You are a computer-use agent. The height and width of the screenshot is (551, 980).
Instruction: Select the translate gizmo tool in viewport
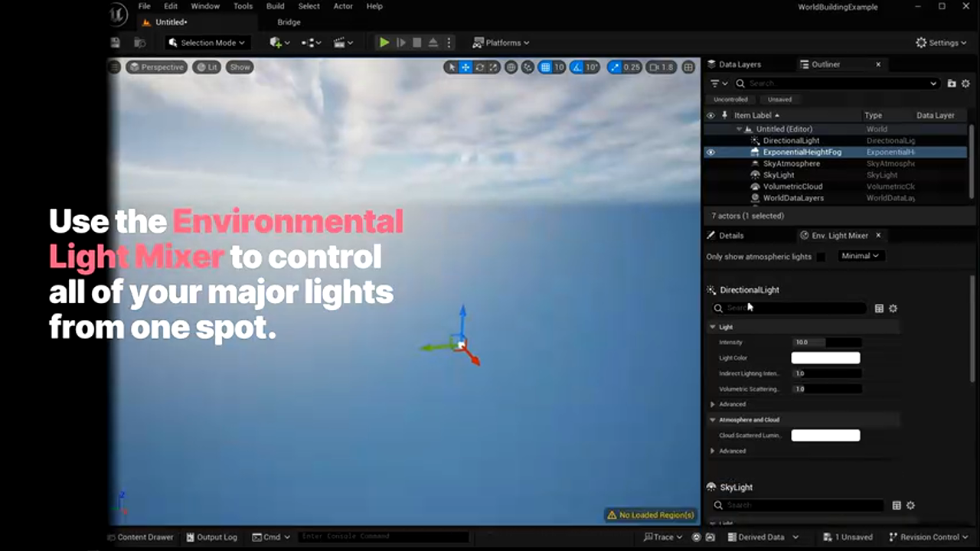tap(465, 67)
